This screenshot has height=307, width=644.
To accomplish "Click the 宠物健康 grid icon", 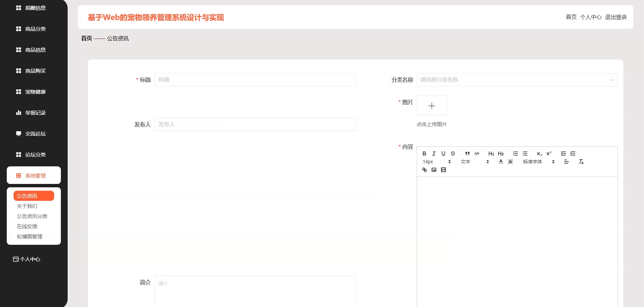I will [x=19, y=92].
